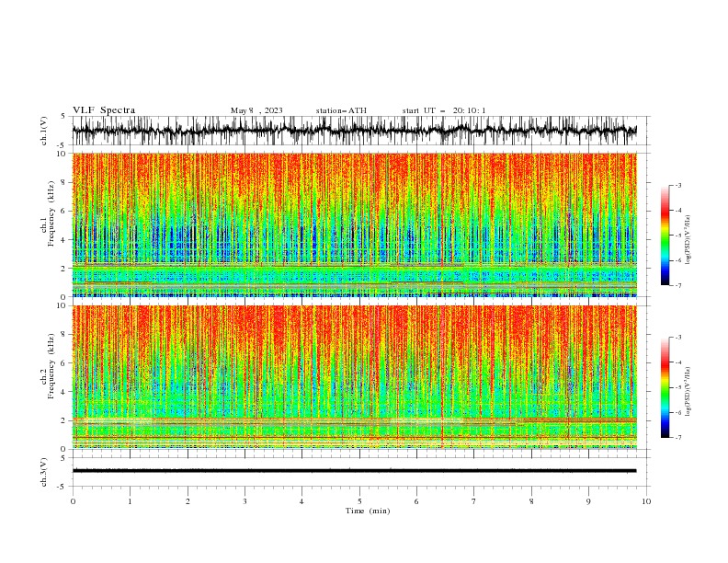The width and height of the screenshot is (728, 563).
Task: Click the "-3" label on ch.2 colorbar
Action: 678,338
